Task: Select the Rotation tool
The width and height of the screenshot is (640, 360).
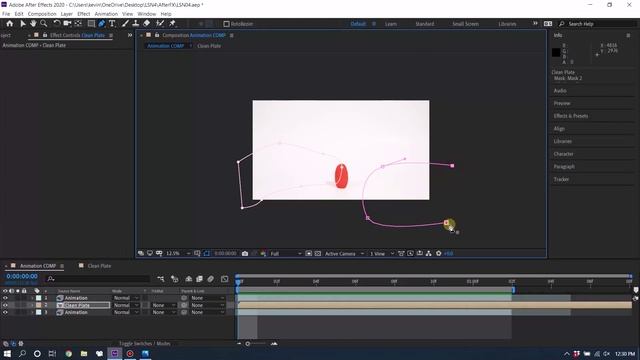Action: (57, 24)
